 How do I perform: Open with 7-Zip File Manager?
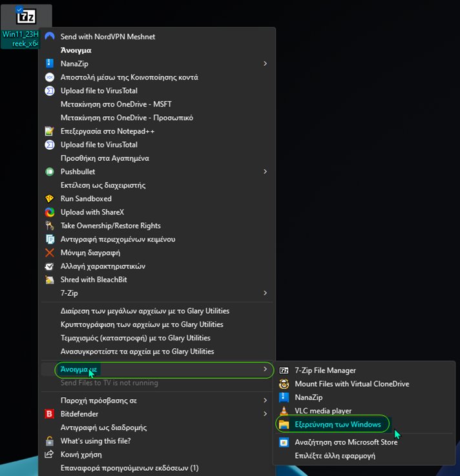coord(325,370)
